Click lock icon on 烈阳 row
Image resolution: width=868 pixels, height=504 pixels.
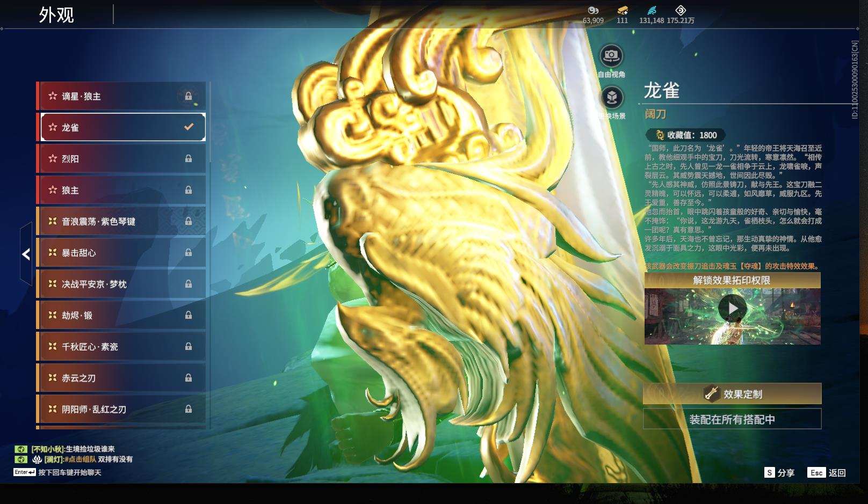(189, 159)
